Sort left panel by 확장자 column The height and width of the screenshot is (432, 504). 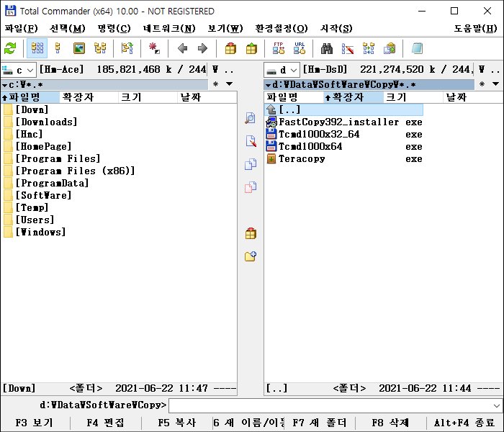click(89, 97)
